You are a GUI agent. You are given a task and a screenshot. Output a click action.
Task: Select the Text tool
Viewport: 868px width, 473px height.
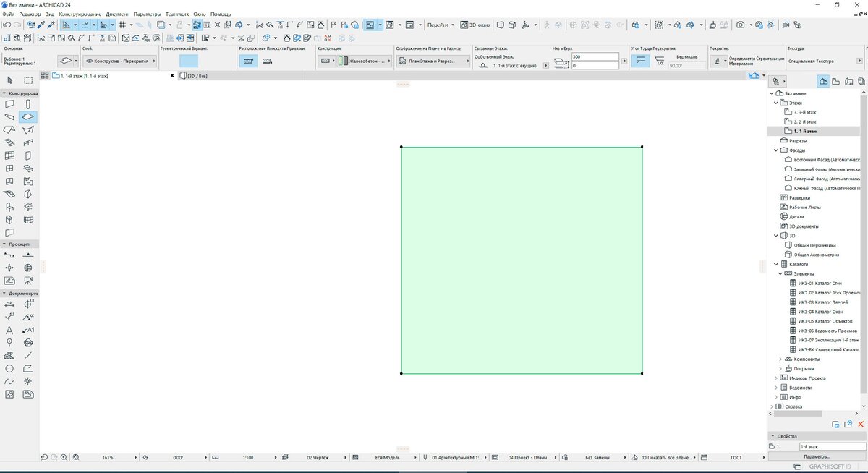(x=9, y=330)
